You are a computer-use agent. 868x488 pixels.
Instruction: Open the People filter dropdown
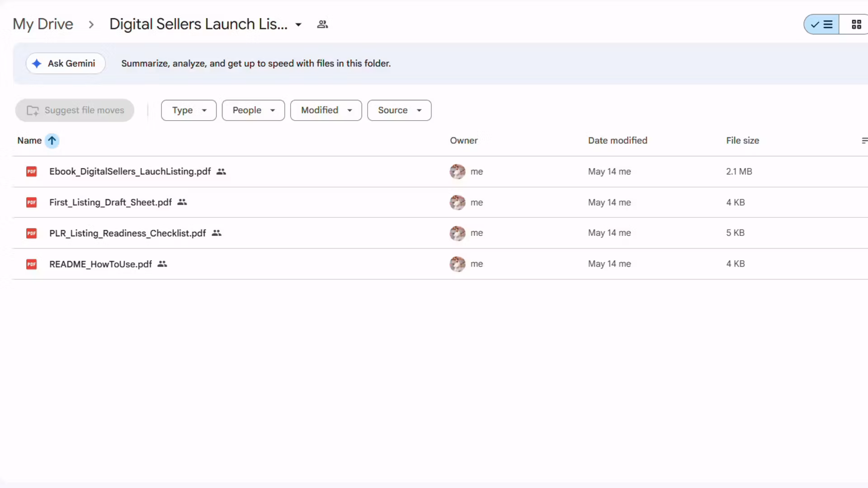tap(253, 110)
